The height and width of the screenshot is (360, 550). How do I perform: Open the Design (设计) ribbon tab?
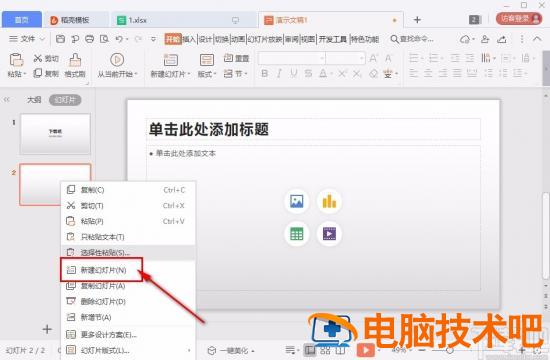click(206, 39)
